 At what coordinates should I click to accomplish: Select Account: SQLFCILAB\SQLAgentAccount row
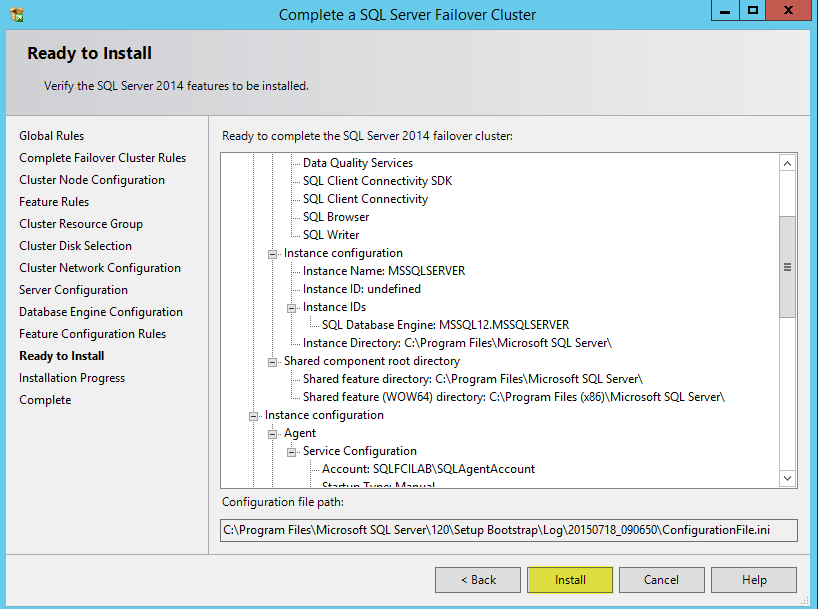(428, 469)
